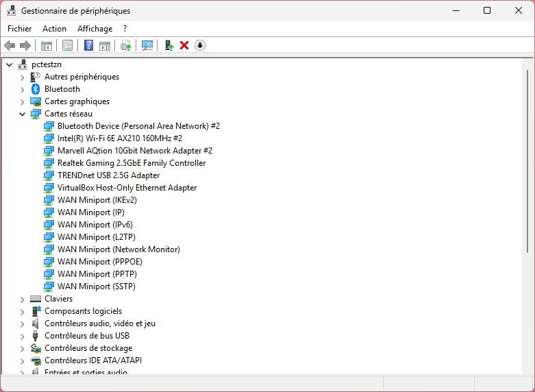Scan for hardware changes monitor icon
Viewport: 535px width, 392px height.
pos(147,45)
